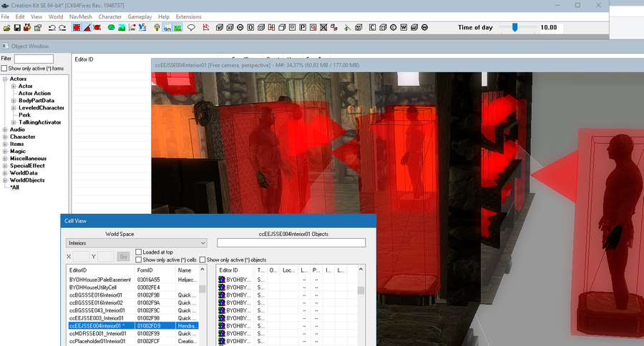Click the Go button in Cell View
Screen dimensions: 644x346
click(123, 257)
